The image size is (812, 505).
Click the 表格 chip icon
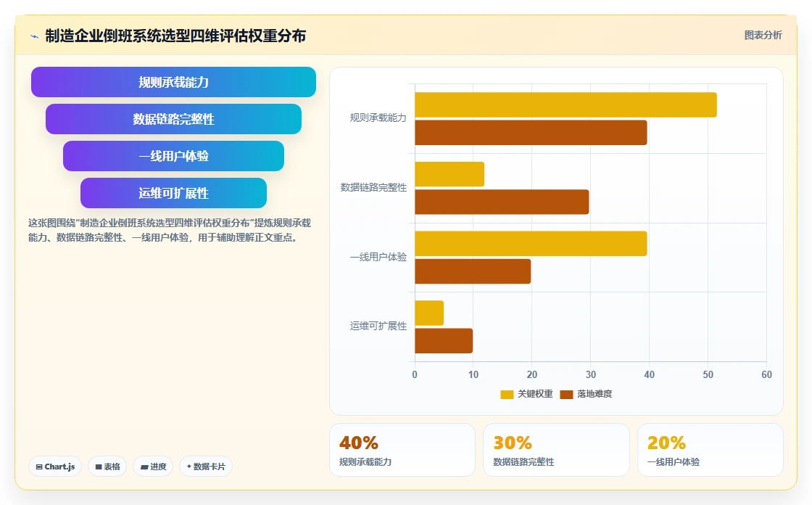(99, 467)
